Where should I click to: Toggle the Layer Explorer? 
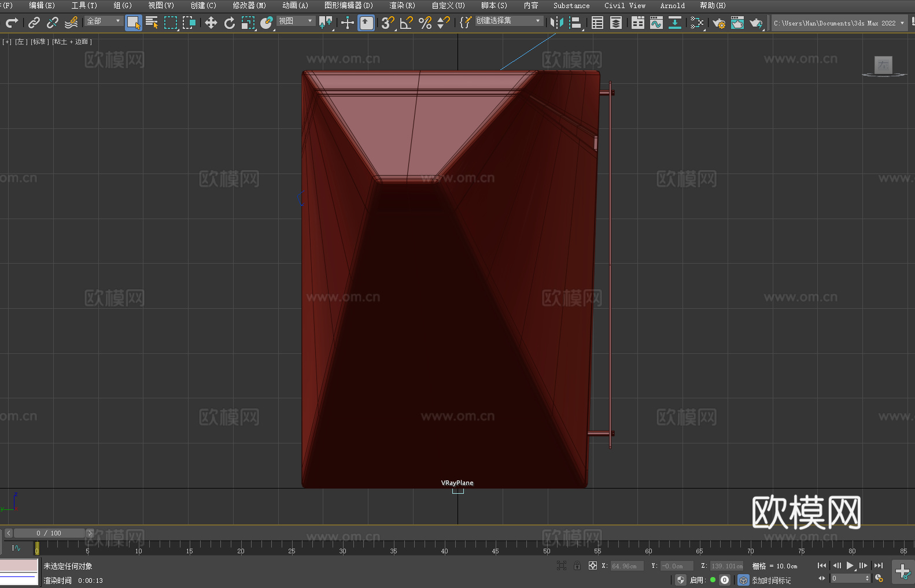(616, 23)
